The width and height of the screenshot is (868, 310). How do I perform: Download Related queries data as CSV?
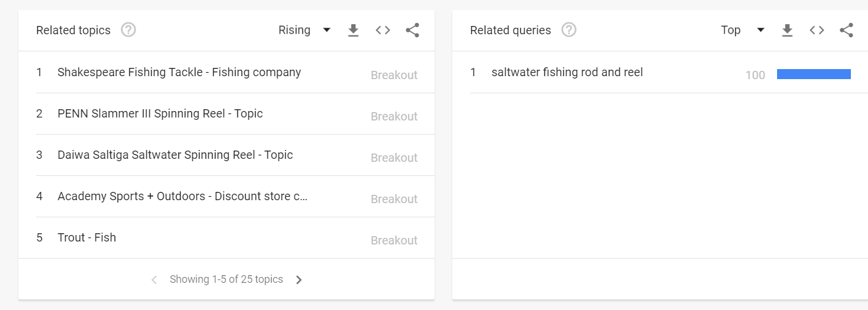787,30
